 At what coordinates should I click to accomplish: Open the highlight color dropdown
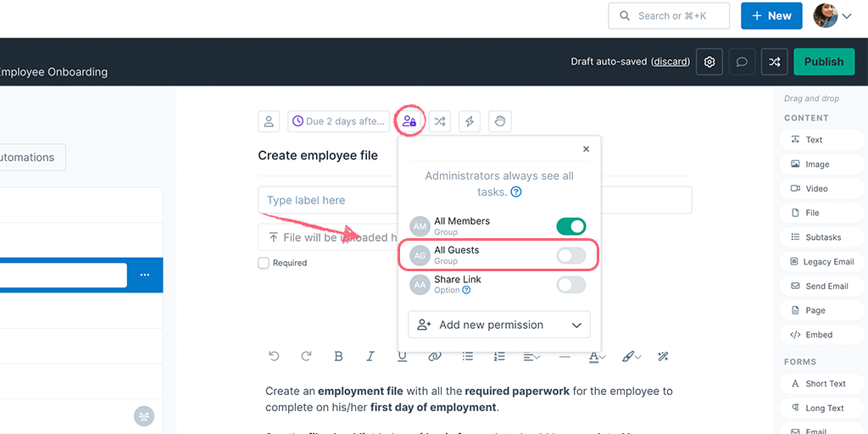(631, 357)
